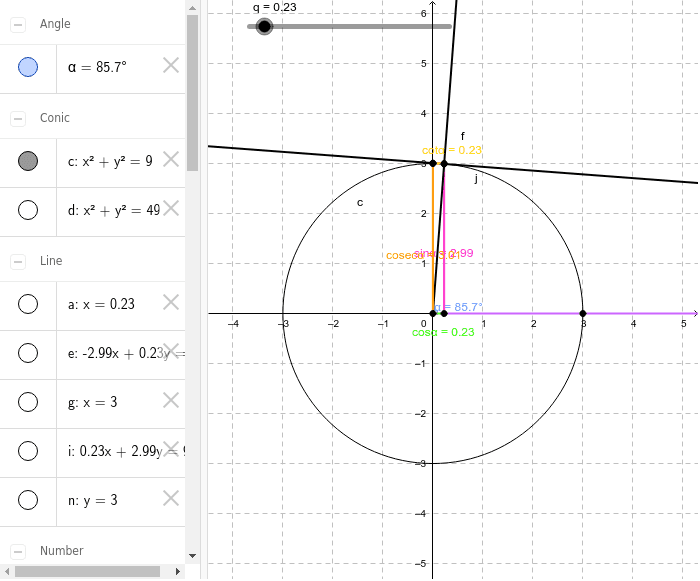This screenshot has height=581, width=700.
Task: Delete conic d: x² + y² = 49
Action: click(171, 209)
